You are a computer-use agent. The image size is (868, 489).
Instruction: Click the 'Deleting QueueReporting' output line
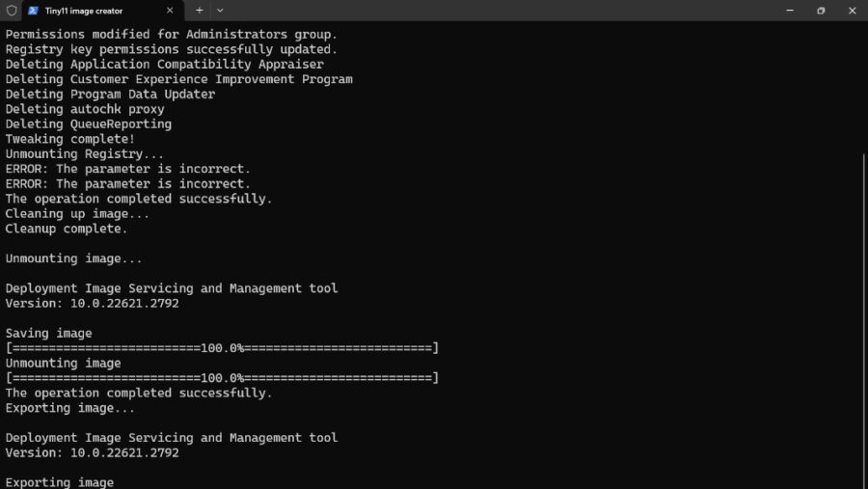89,124
